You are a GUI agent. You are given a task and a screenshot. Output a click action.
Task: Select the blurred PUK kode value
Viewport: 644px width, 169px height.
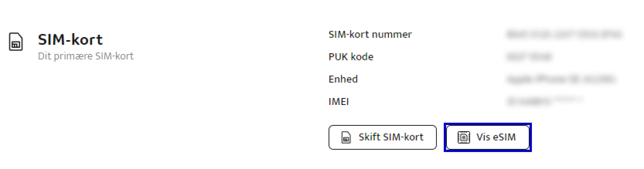(x=529, y=57)
